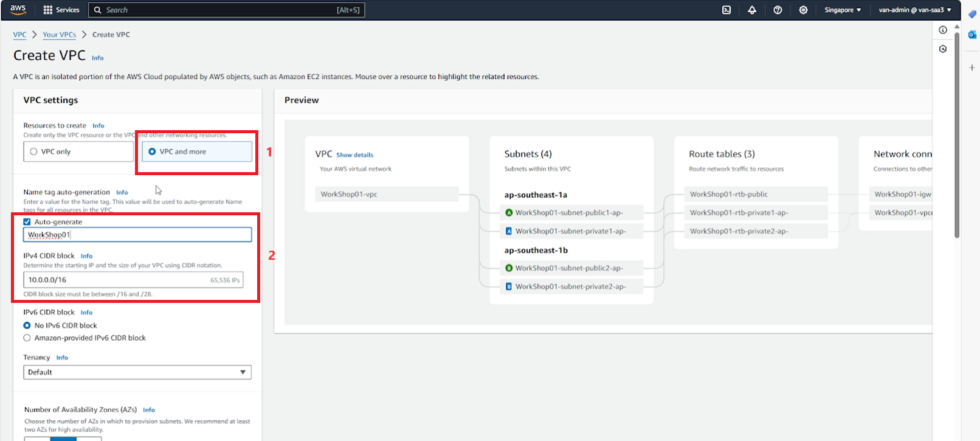980x441 pixels.
Task: Open the notifications bell
Action: click(752, 10)
